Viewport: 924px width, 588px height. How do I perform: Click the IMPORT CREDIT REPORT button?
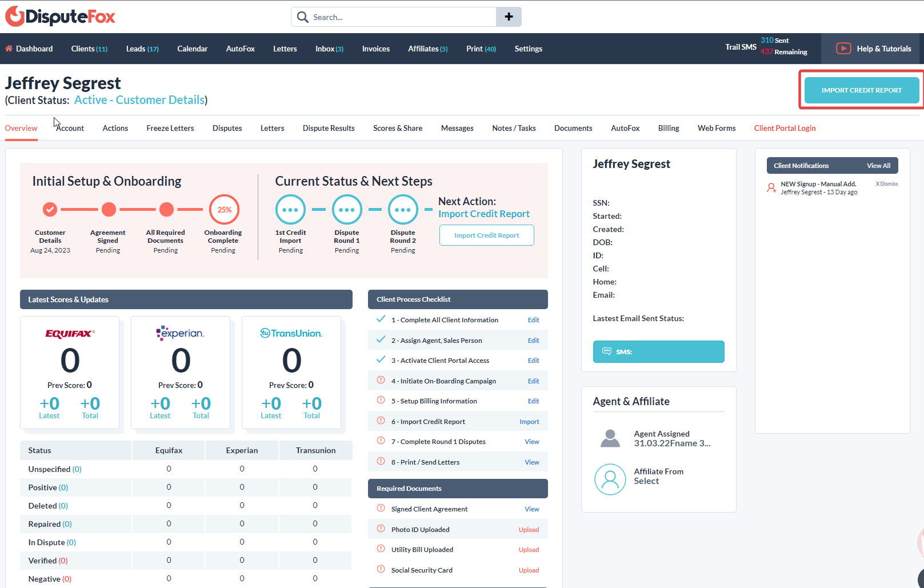[861, 90]
